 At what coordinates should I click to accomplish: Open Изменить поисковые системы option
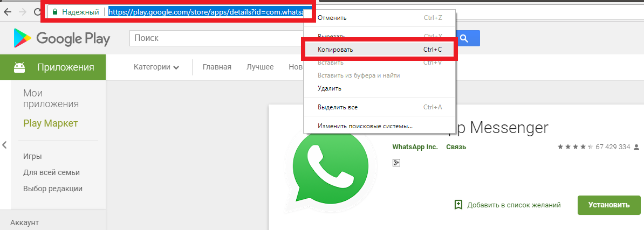379,126
